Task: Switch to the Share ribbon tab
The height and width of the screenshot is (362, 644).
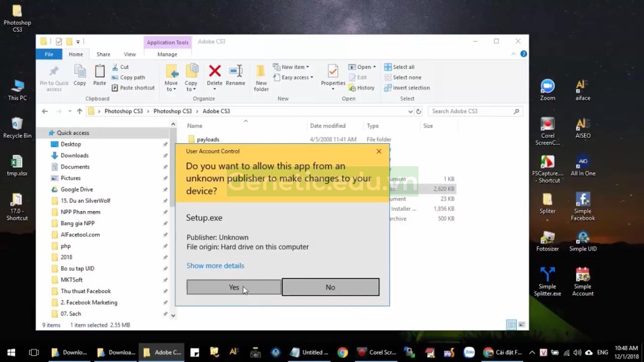Action: click(103, 54)
